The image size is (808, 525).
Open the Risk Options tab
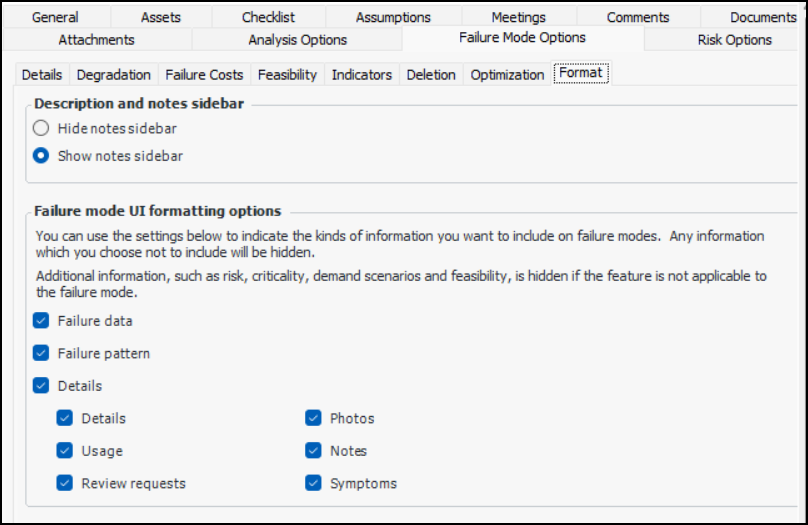734,40
